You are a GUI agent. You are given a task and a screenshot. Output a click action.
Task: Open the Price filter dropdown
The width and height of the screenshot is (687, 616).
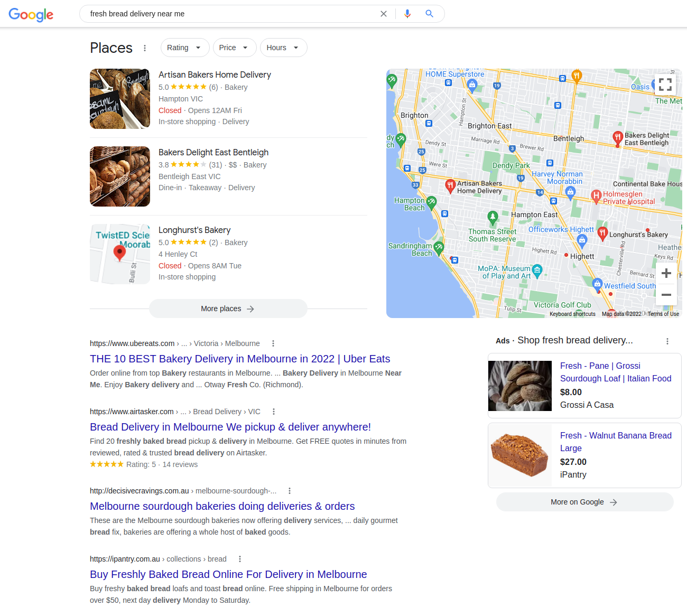click(x=234, y=48)
